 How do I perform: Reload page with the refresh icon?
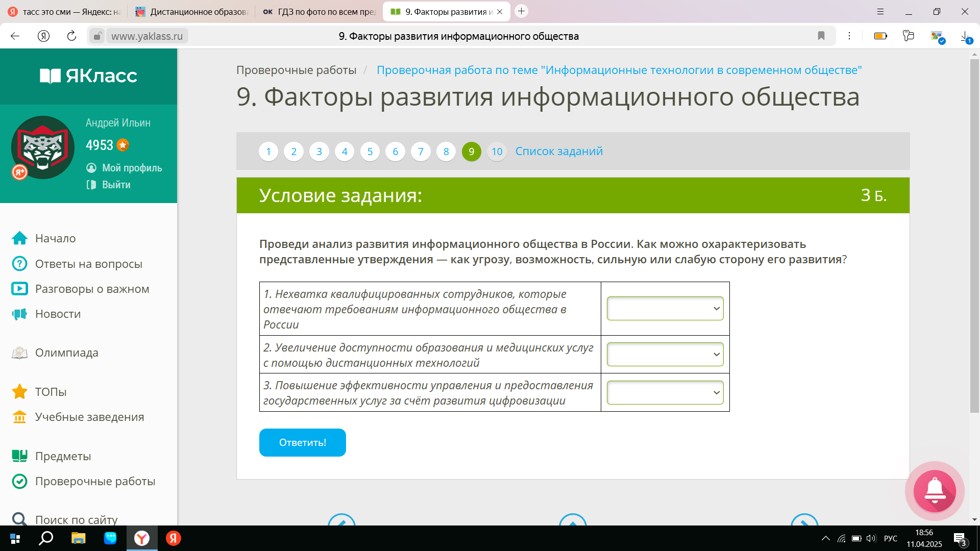click(71, 36)
